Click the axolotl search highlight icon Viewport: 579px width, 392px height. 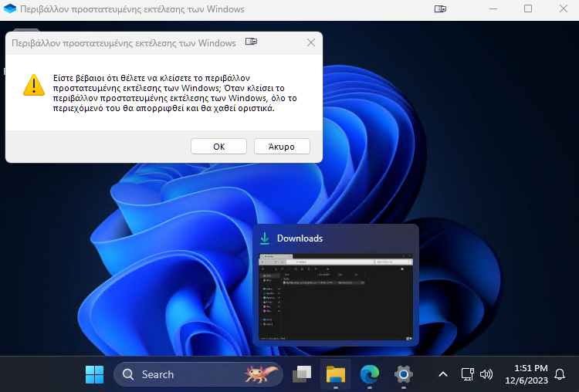[x=261, y=373]
